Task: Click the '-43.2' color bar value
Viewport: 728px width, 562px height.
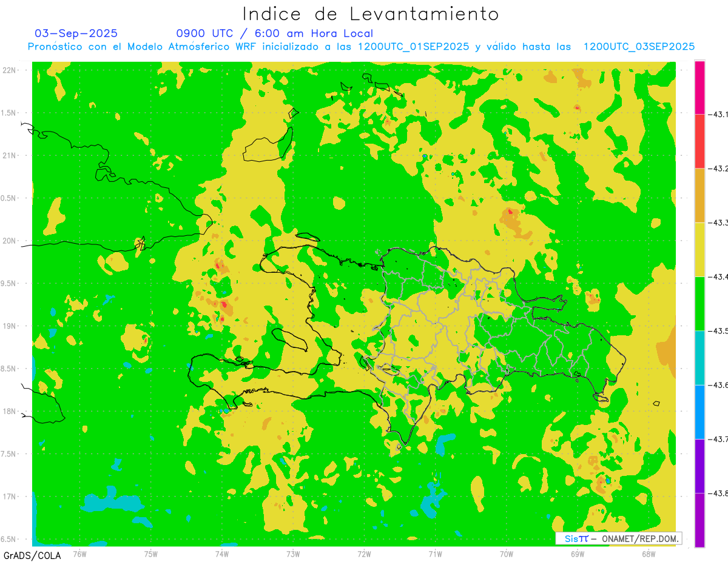Action: coord(718,169)
